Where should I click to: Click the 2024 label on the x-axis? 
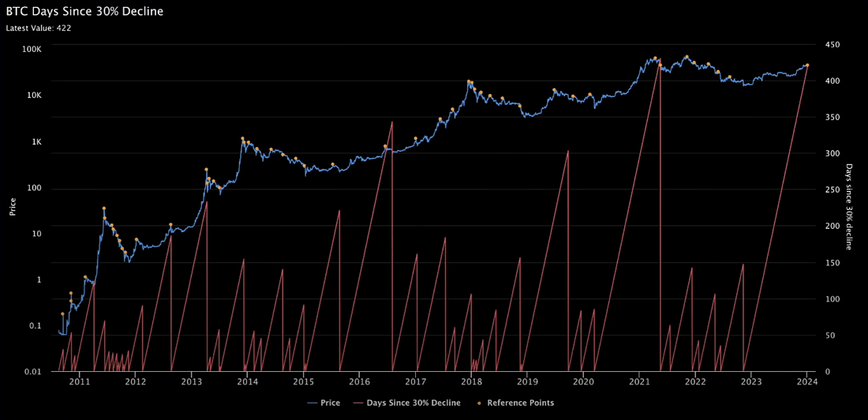[x=807, y=381]
